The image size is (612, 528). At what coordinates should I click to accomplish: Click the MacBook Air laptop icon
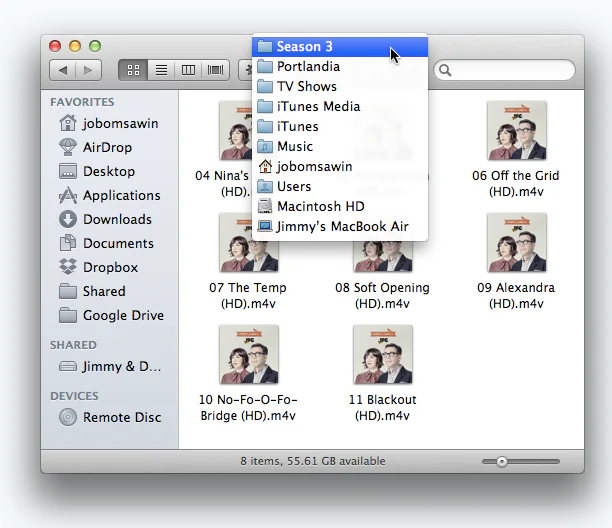[x=265, y=226]
